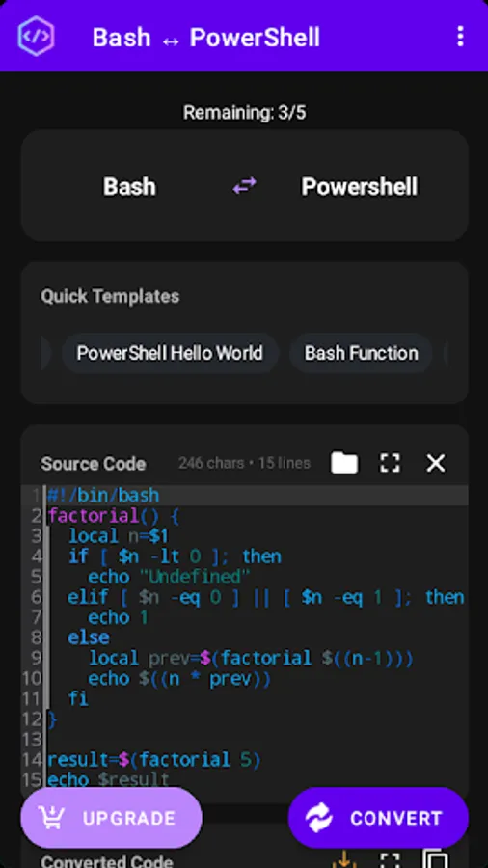Tap the code hexagon app logo

coord(36,37)
